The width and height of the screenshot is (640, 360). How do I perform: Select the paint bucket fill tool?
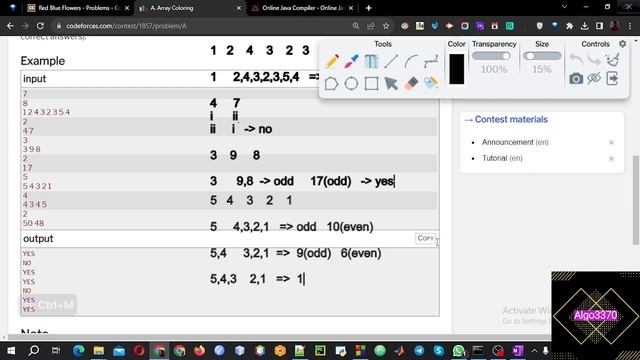tap(431, 83)
